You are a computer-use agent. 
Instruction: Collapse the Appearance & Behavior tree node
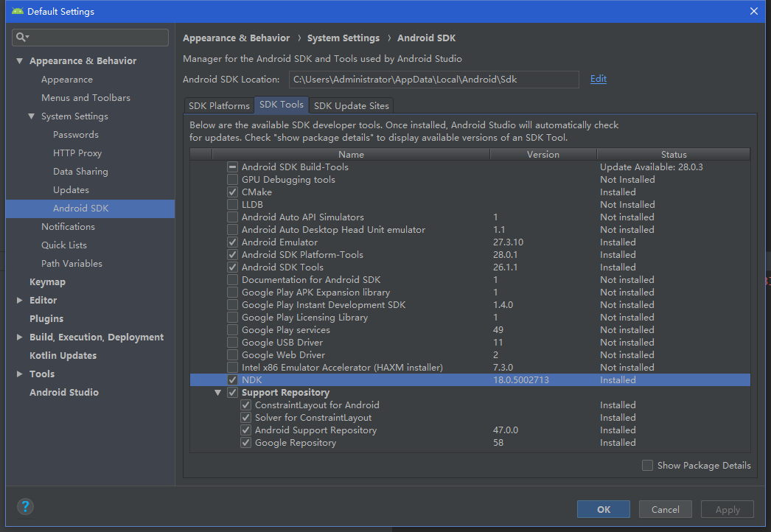pyautogui.click(x=20, y=61)
